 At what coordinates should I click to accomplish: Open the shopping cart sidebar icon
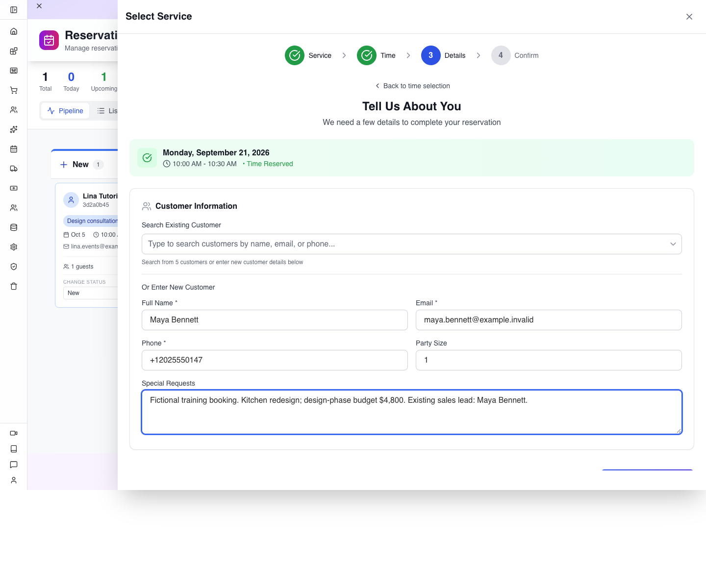click(x=14, y=90)
